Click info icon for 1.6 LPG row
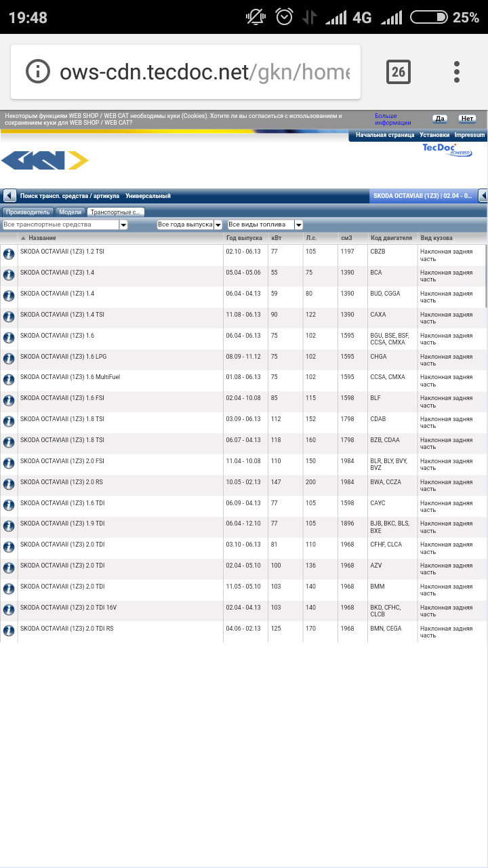488x868 pixels. pyautogui.click(x=9, y=359)
